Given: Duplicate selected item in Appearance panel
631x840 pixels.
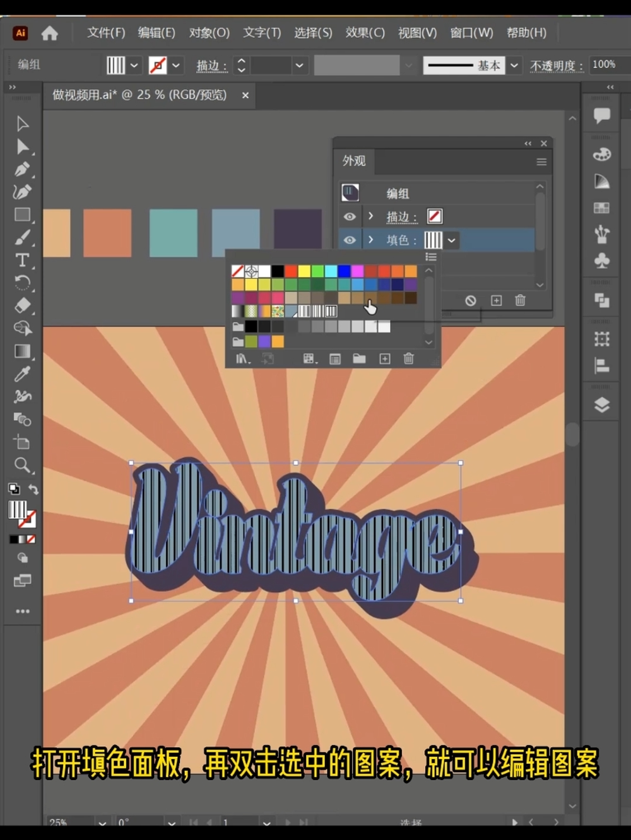Looking at the screenshot, I should pyautogui.click(x=497, y=301).
